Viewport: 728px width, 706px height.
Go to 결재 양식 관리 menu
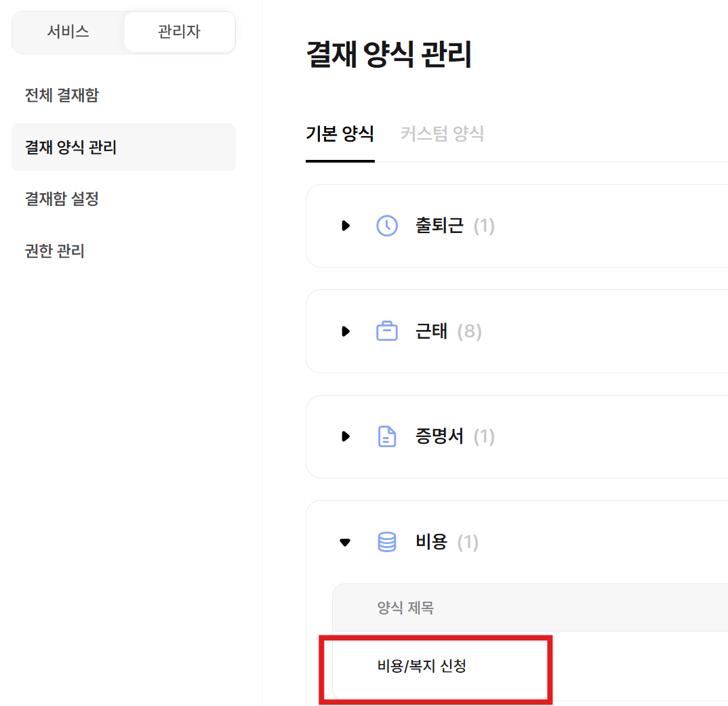(x=71, y=147)
